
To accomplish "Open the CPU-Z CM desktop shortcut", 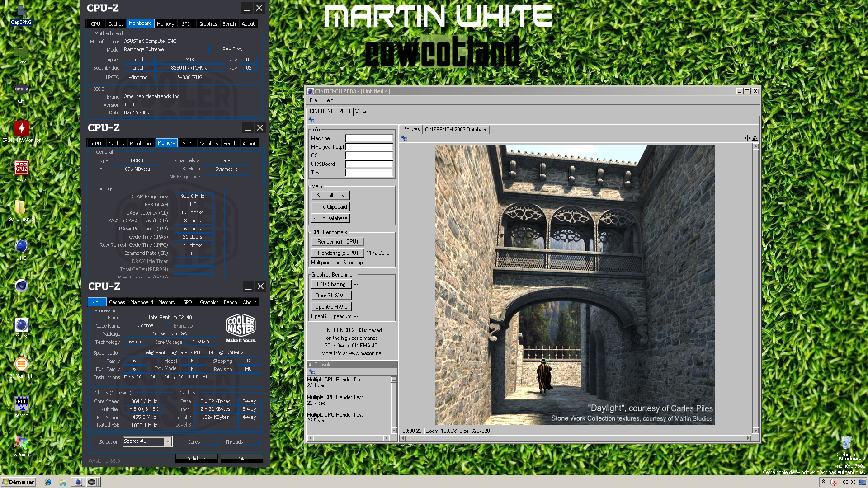I will pos(21,93).
